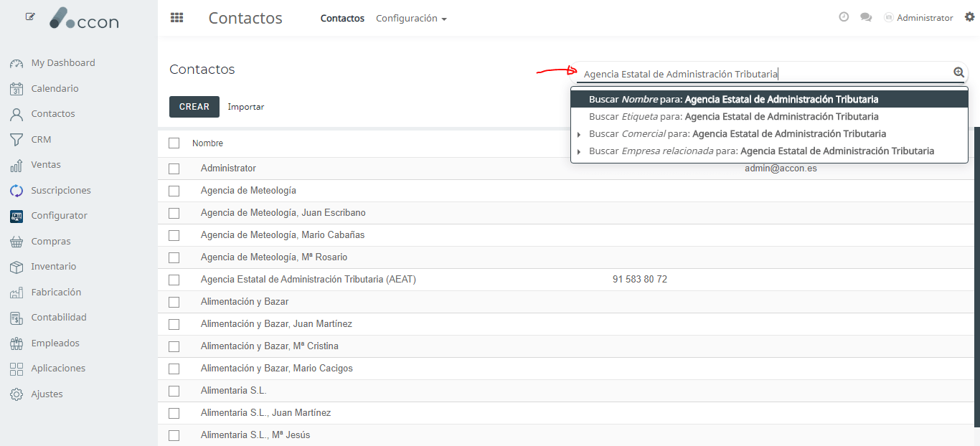Open the Administrator user menu

tap(918, 18)
